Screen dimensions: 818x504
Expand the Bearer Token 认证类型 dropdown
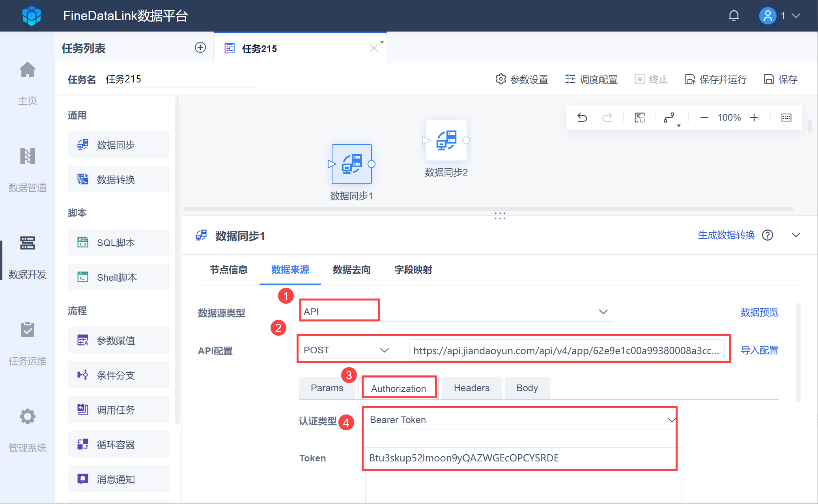520,420
